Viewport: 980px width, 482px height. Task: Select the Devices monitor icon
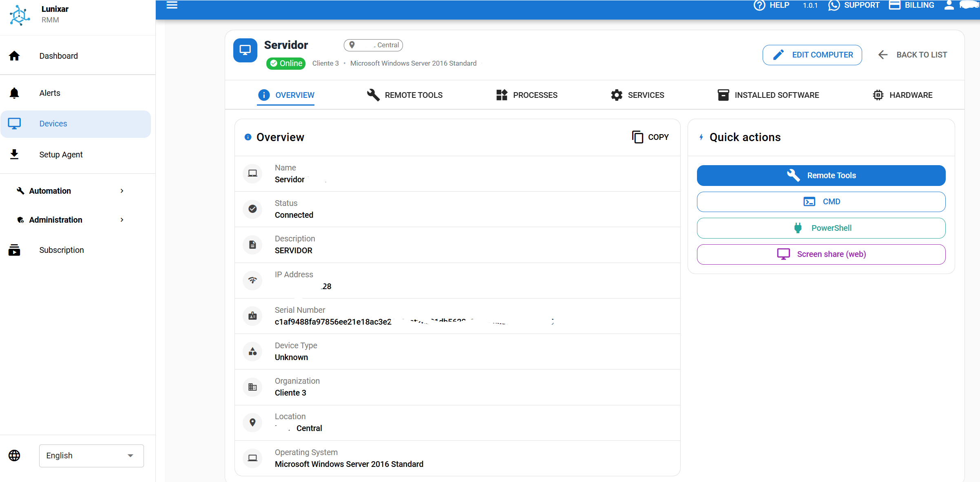tap(15, 124)
